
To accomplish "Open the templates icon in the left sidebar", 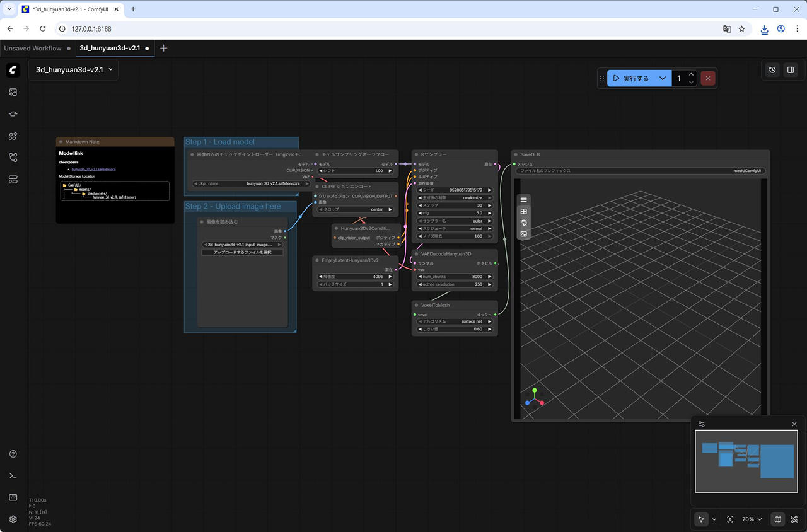I will click(x=13, y=180).
